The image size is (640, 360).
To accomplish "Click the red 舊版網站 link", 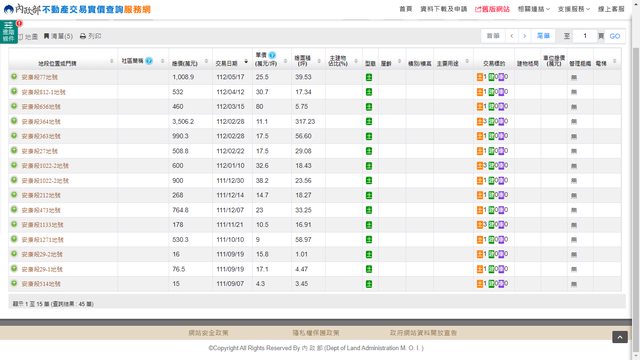I will point(492,9).
